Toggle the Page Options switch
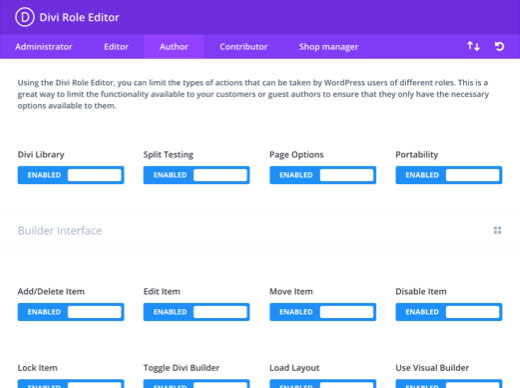This screenshot has height=388, width=520. pyautogui.click(x=323, y=175)
